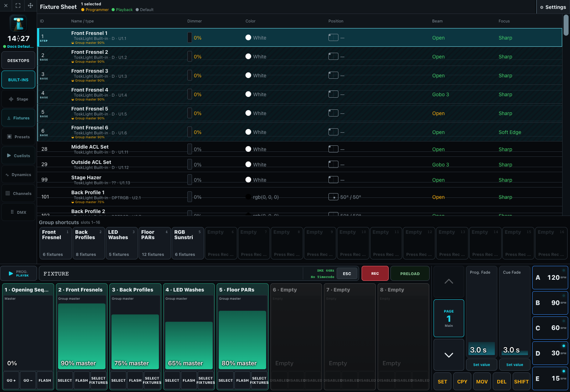This screenshot has height=392, width=570.
Task: Open the Dynamics sidebar item
Action: [x=19, y=175]
